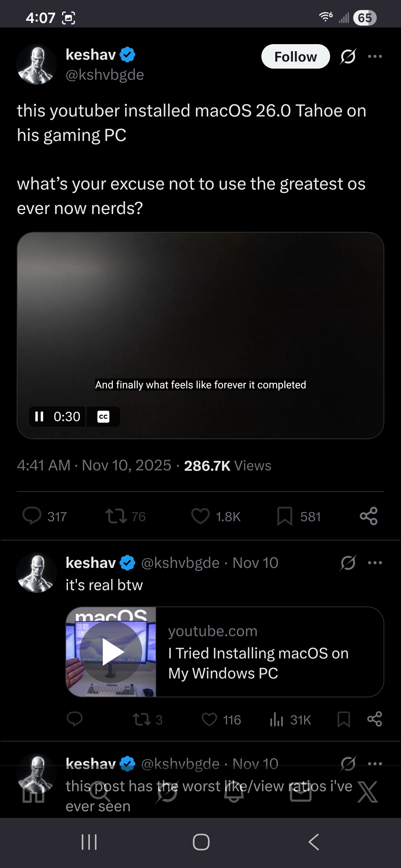Like the "it's real btw" reply with 116 likes
Viewport: 401px width, 868px height.
pos(209,720)
